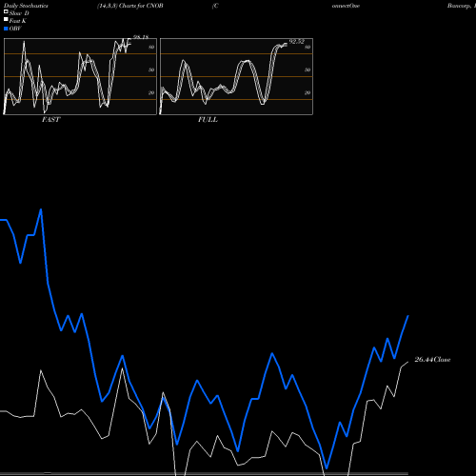This screenshot has width=476, height=476.
Task: Select the 'Slow D' legend label
Action: tap(19, 13)
